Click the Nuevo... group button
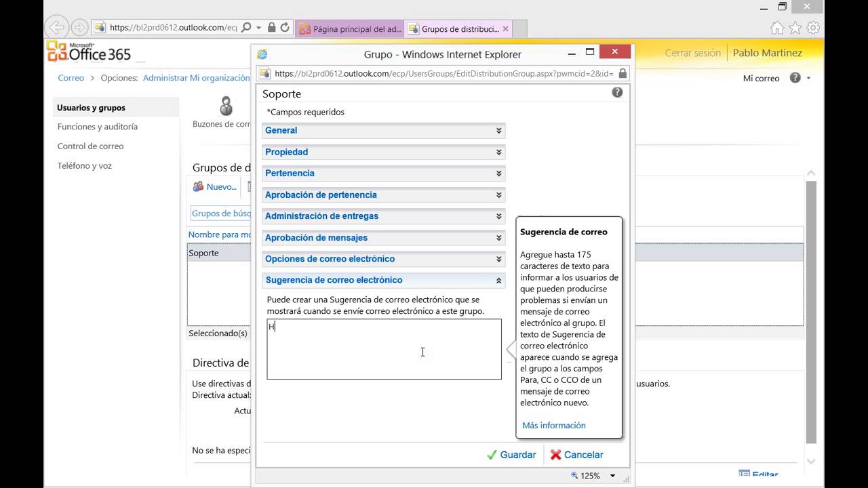Screen dimensions: 868x488 (x=214, y=186)
